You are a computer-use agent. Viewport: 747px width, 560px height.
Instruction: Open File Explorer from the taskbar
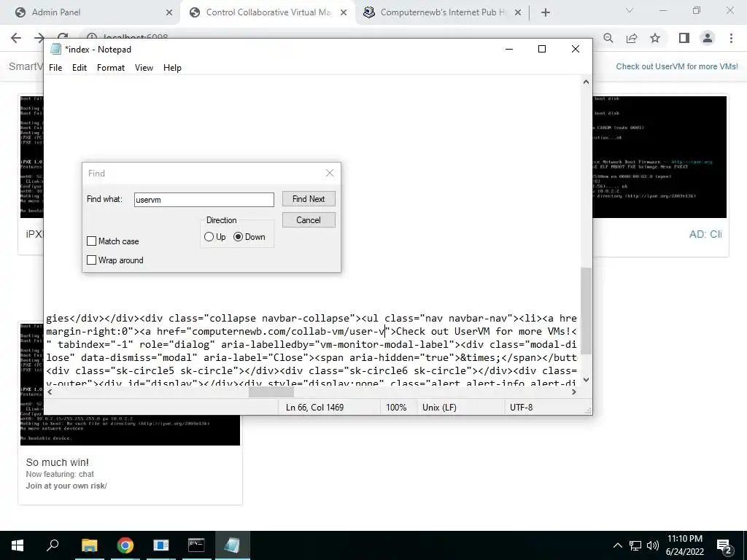(89, 545)
